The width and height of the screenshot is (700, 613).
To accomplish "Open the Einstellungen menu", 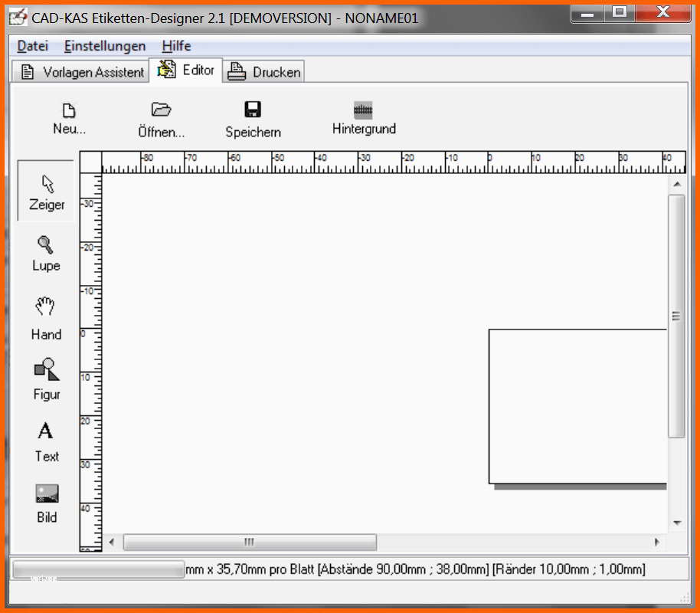I will click(105, 46).
